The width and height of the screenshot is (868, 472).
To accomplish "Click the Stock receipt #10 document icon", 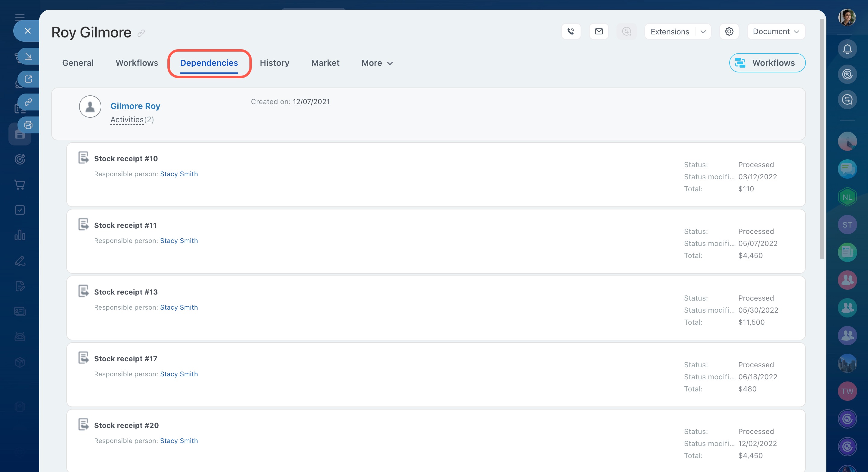I will (83, 158).
